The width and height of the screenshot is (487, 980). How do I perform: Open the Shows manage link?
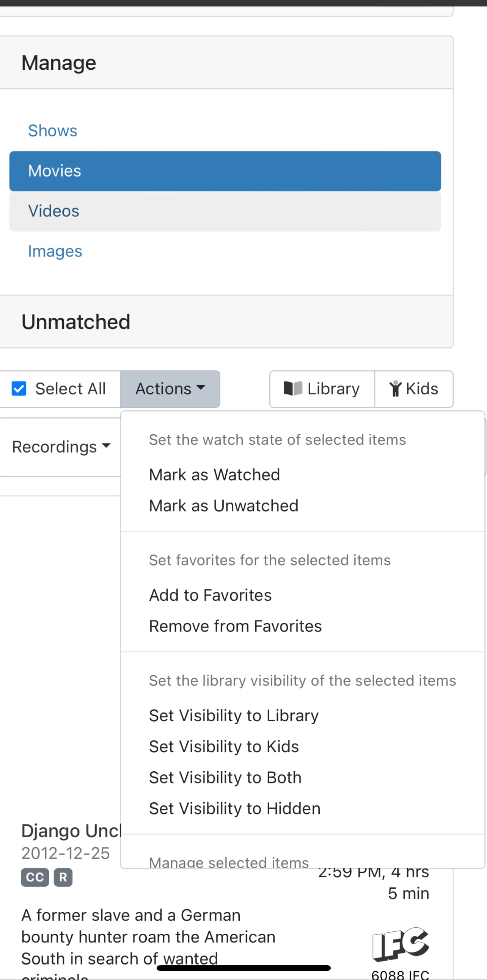(x=53, y=130)
